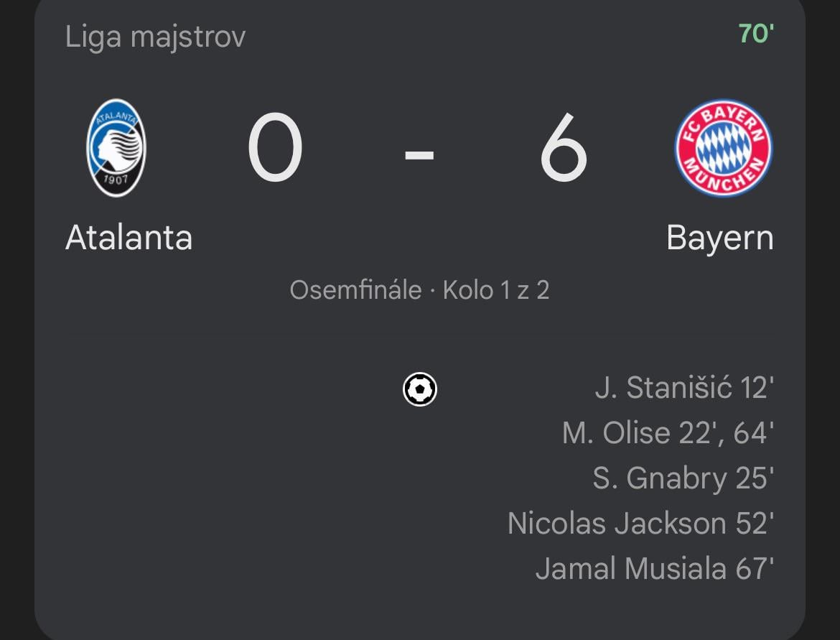Click Bayern's score of 6
840x640 pixels.
[564, 149]
